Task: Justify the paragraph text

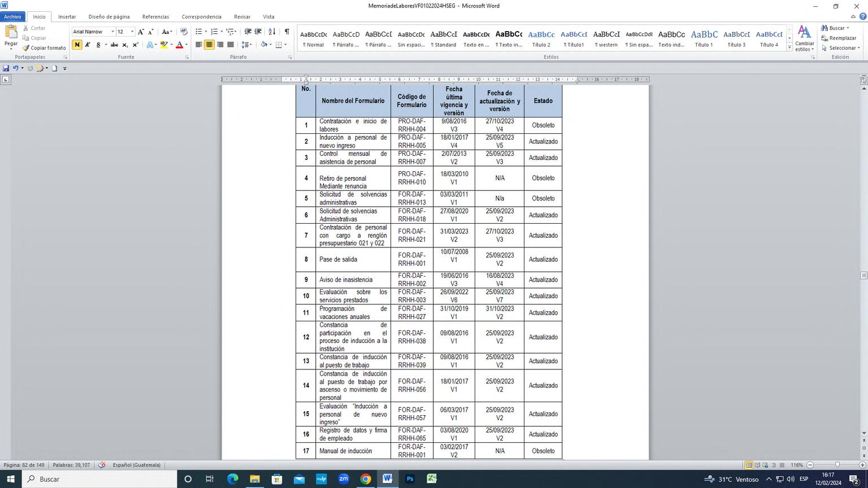Action: 231,45
